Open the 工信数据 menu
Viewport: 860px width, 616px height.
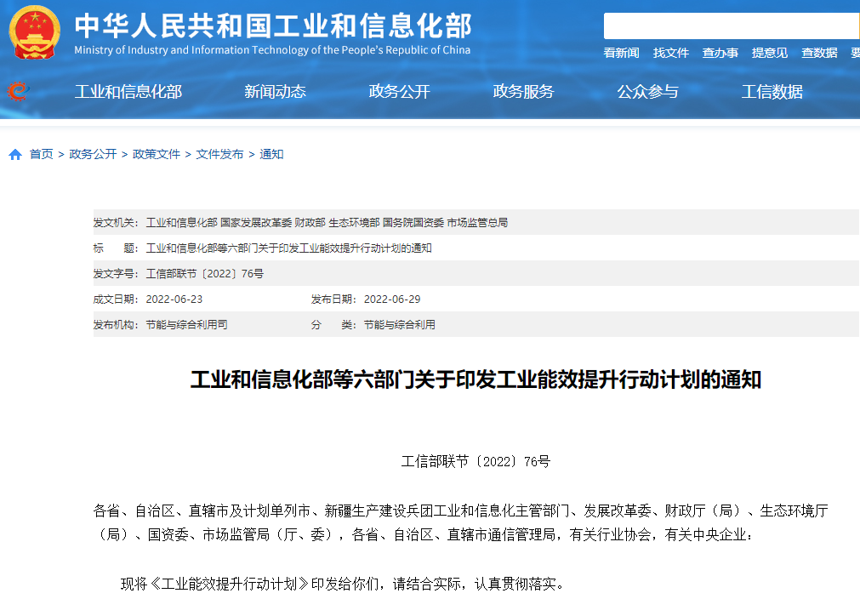pos(772,92)
